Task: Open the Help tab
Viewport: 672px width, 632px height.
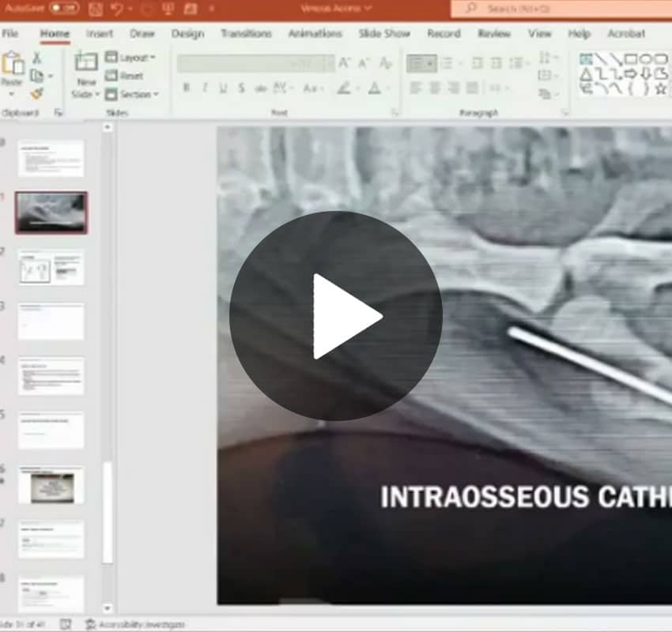Action: tap(579, 33)
